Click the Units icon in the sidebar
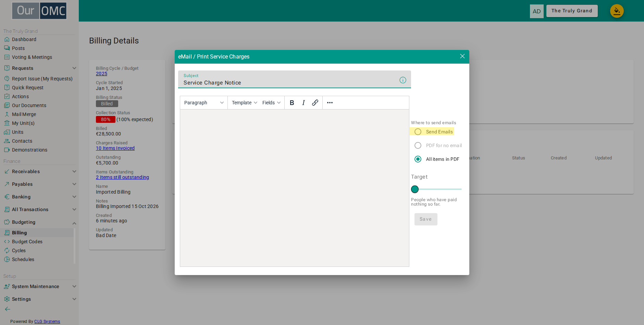Viewport: 644px width, 325px height. 7,132
